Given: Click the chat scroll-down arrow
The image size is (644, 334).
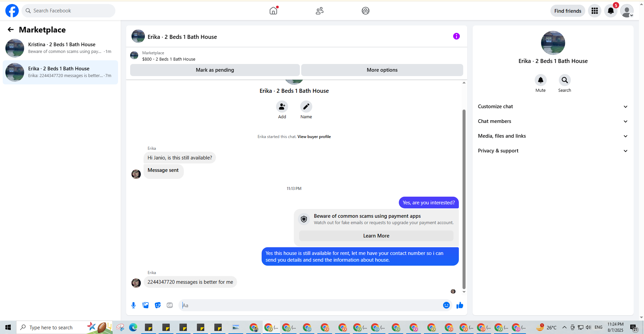Looking at the screenshot, I should [x=464, y=292].
